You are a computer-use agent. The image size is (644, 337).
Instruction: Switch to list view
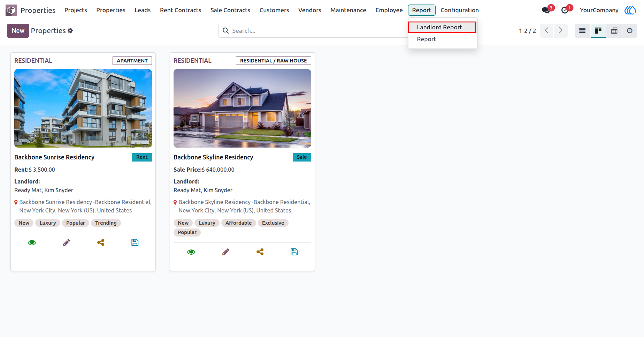click(x=582, y=31)
